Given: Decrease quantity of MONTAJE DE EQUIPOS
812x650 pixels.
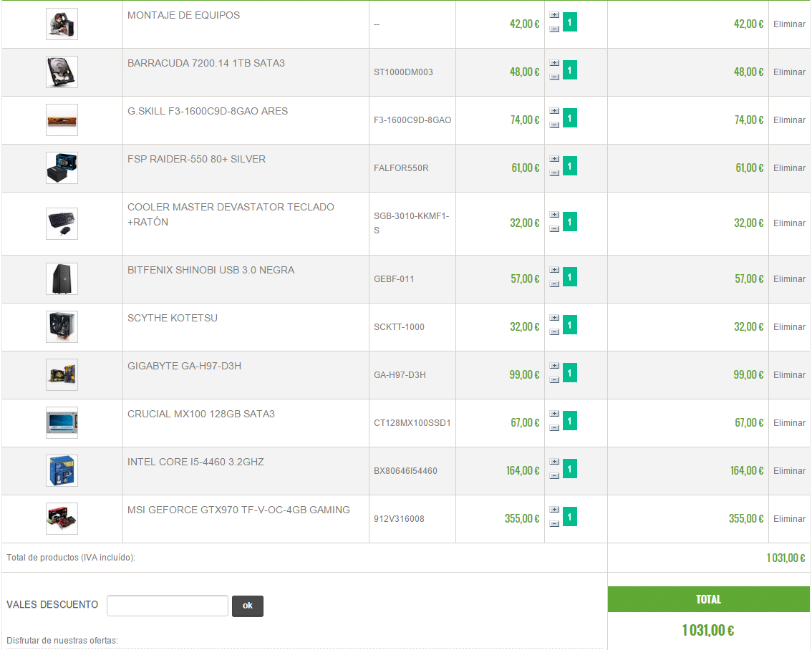Looking at the screenshot, I should pyautogui.click(x=554, y=29).
